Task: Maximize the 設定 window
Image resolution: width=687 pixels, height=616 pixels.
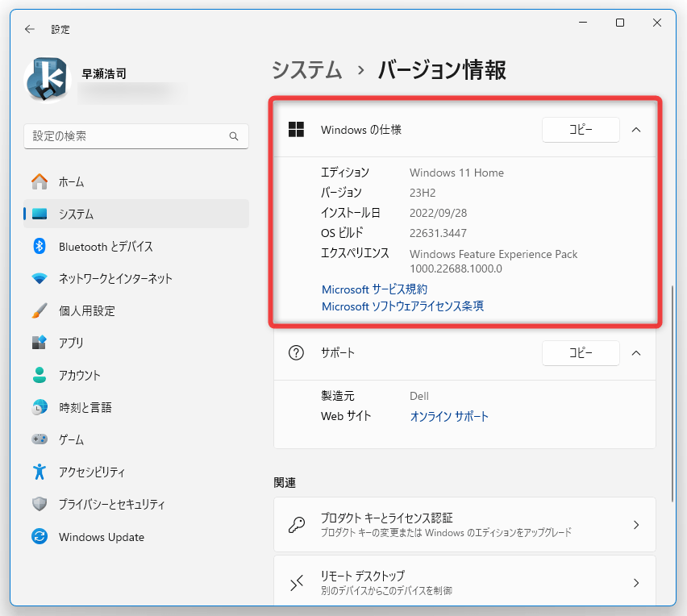Action: click(x=620, y=23)
